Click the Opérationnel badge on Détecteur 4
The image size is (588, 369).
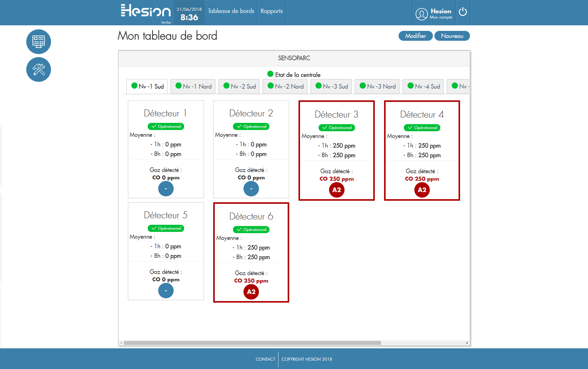[x=422, y=128]
